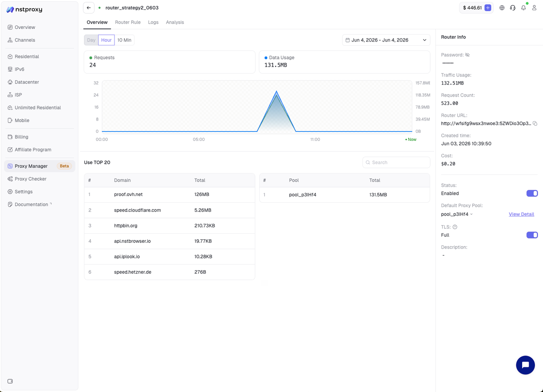Click the Settings gear icon in sidebar
Screen dimensions: 543x392
pyautogui.click(x=10, y=192)
